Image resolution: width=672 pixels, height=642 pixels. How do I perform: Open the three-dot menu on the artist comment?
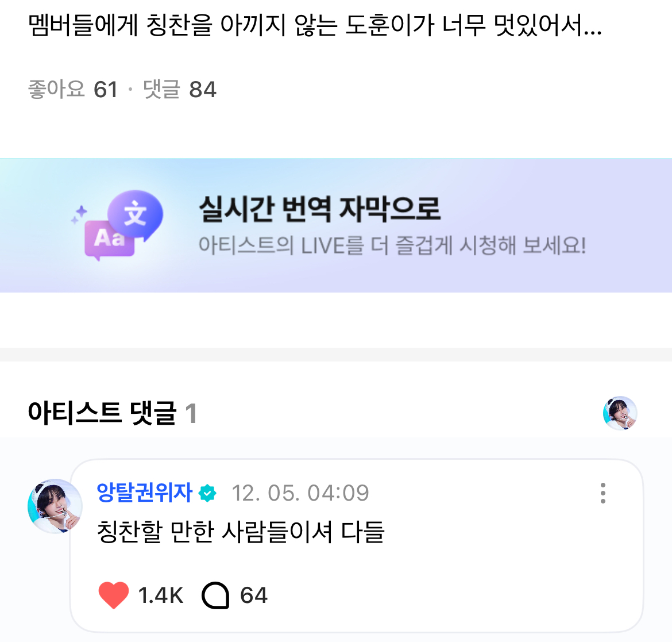[x=603, y=493]
